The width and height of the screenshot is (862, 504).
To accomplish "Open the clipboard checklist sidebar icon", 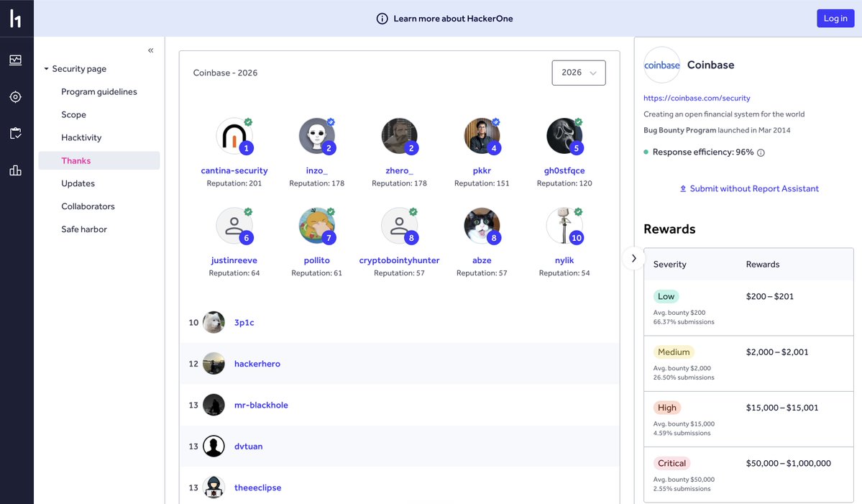I will pos(15,133).
